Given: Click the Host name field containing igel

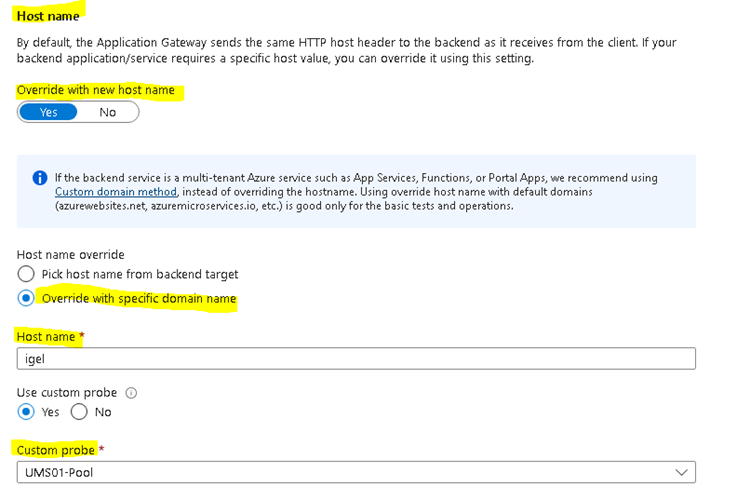Looking at the screenshot, I should pyautogui.click(x=356, y=359).
